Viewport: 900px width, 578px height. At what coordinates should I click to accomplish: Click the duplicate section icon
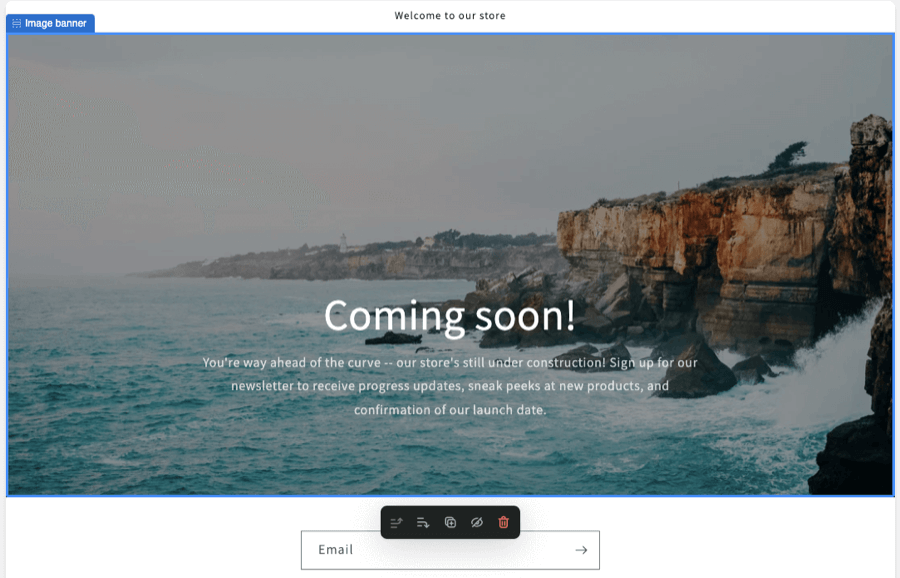[450, 522]
